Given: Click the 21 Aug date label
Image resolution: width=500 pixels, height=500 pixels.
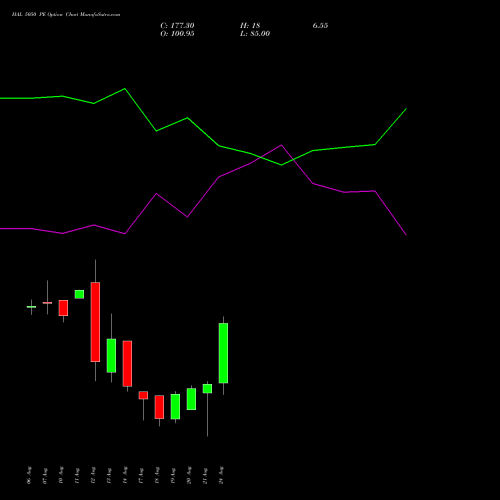Looking at the screenshot, I should coord(205,475).
